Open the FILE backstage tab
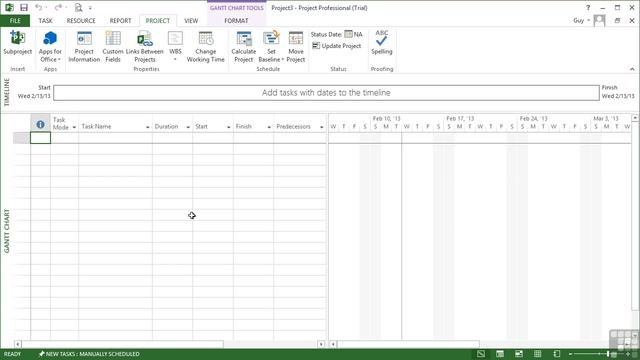The width and height of the screenshot is (640, 360). [15, 20]
